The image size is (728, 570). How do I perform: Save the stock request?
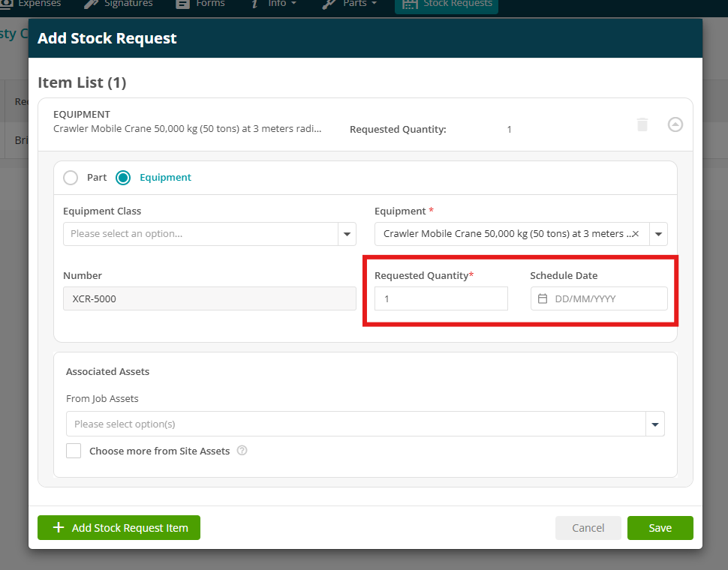(x=660, y=528)
